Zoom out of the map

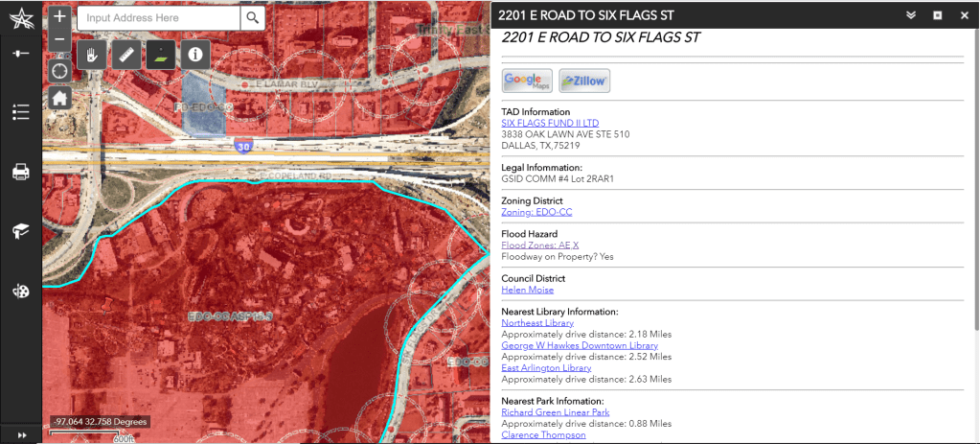pyautogui.click(x=59, y=40)
